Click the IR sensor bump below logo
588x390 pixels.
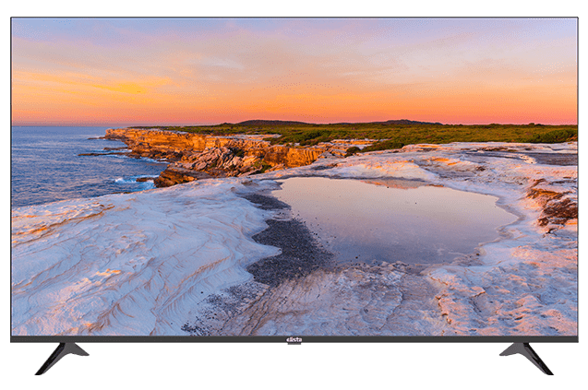click(x=294, y=344)
